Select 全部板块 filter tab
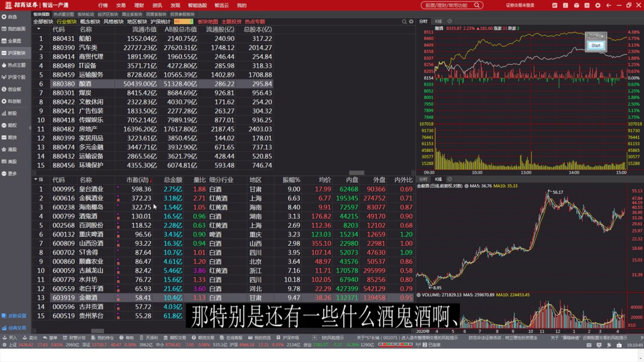 tap(43, 22)
